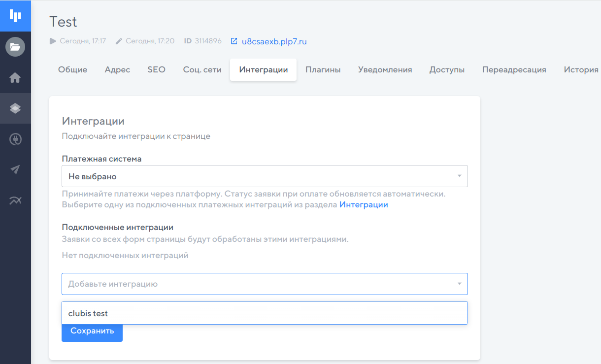Click the Test page title

pos(63,22)
